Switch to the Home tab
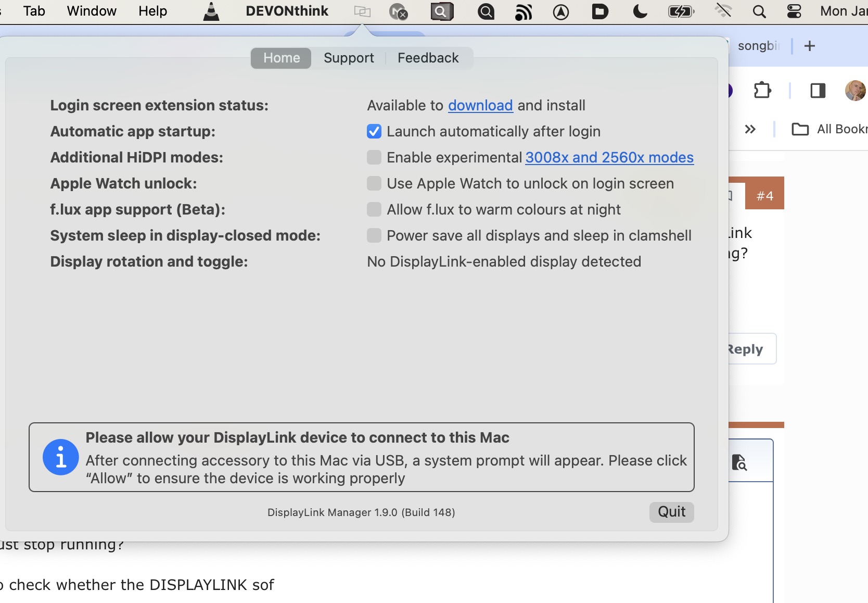This screenshot has width=868, height=603. pos(282,58)
